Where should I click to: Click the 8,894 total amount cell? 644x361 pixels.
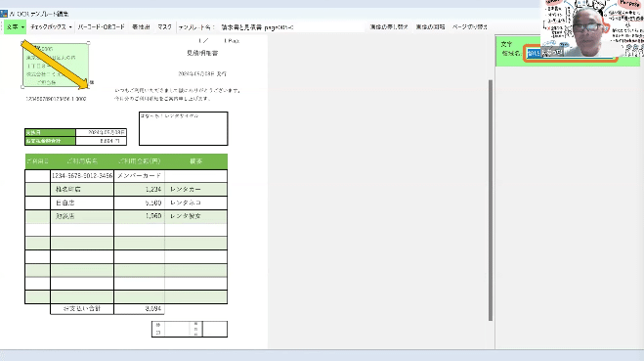[139, 309]
